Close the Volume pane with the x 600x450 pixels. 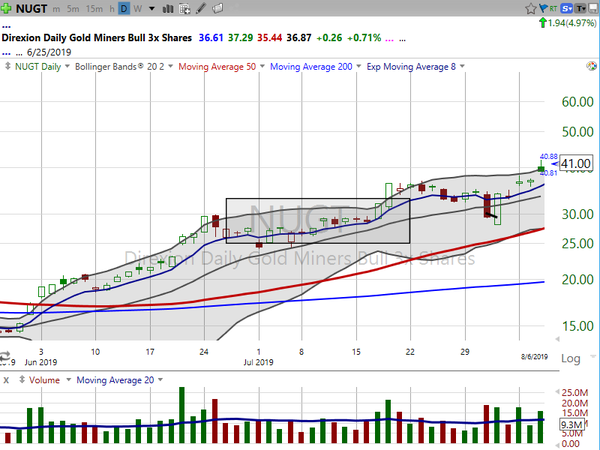(x=6, y=380)
